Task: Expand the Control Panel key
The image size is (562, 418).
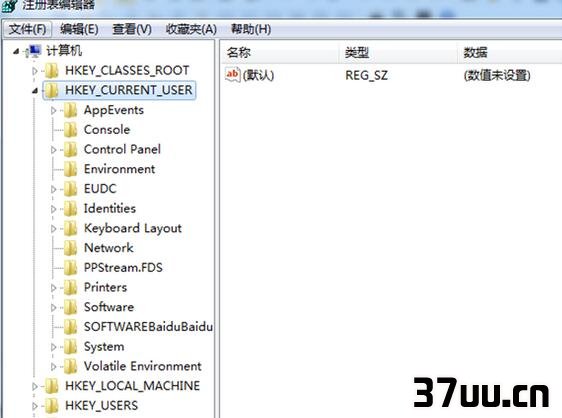Action: point(53,150)
